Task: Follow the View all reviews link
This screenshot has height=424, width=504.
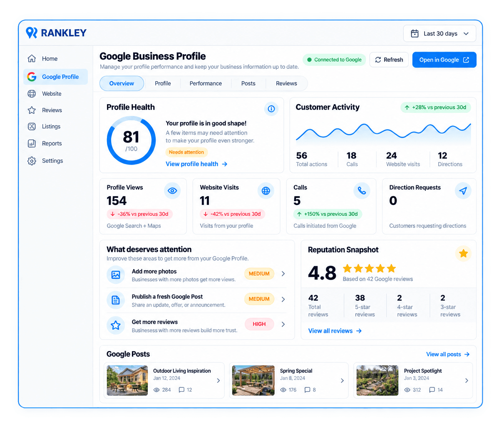Action: click(x=335, y=331)
